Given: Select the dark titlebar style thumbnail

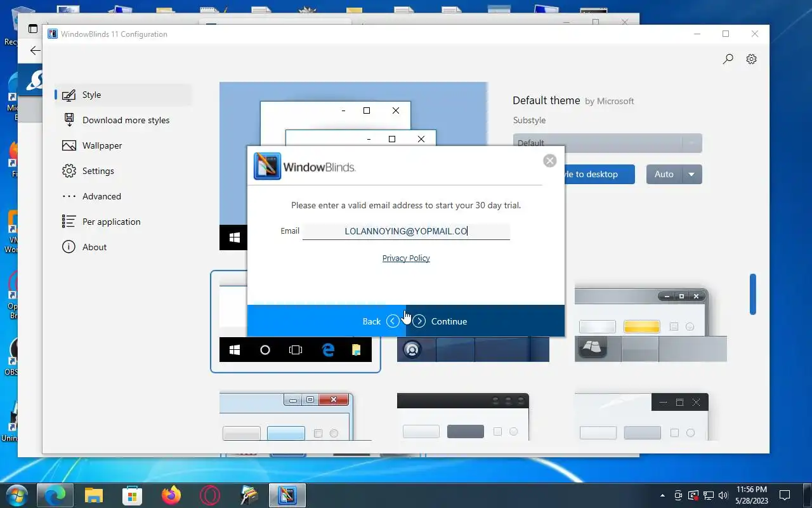Looking at the screenshot, I should coord(463,416).
